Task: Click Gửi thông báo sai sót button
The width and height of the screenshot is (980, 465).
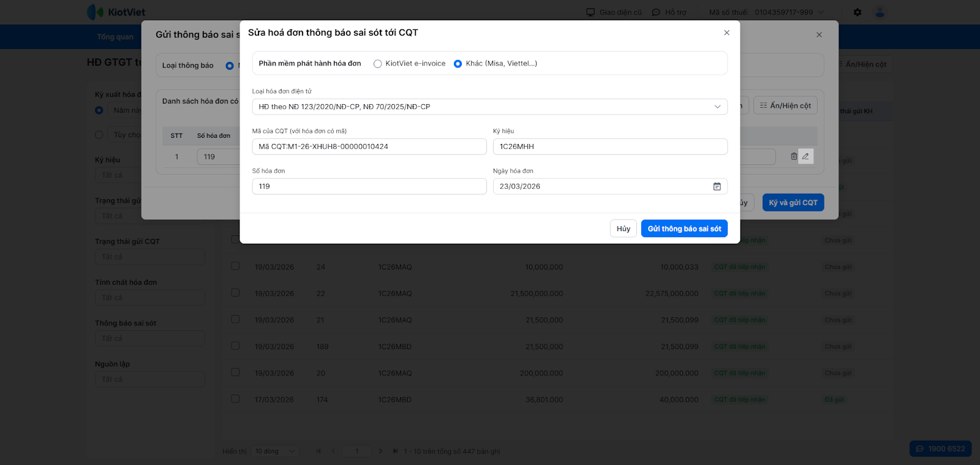Action: coord(684,229)
